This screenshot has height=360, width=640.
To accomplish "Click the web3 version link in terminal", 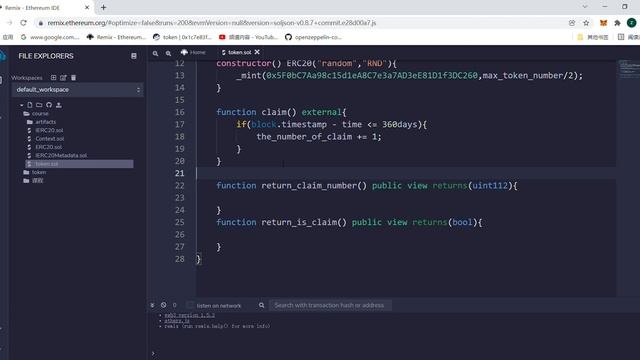I will click(x=189, y=315).
